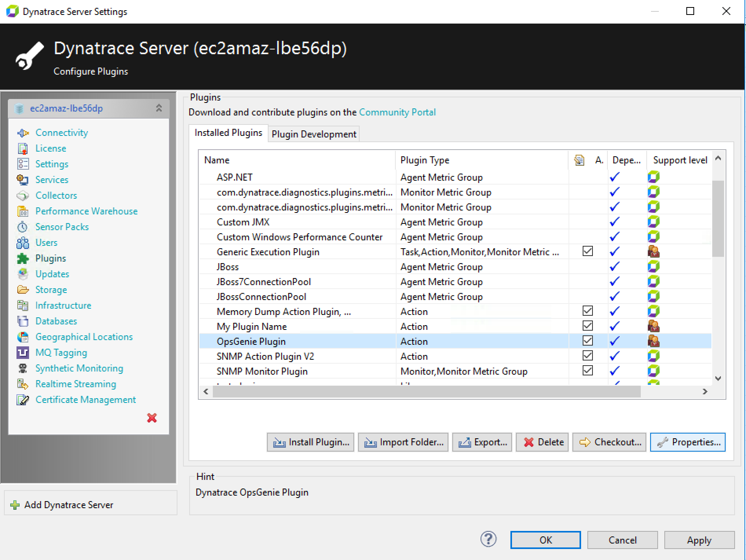Click the Connectivity sidebar icon
Viewport: 746px width, 560px height.
coord(23,133)
